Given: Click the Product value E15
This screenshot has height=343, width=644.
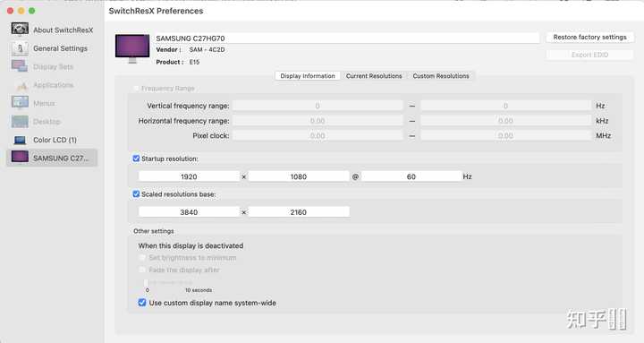Looking at the screenshot, I should point(194,62).
